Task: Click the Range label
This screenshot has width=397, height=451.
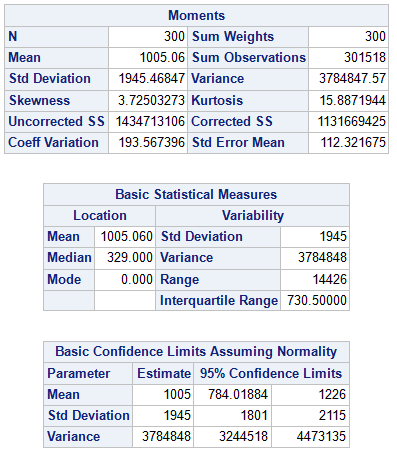Action: [180, 280]
